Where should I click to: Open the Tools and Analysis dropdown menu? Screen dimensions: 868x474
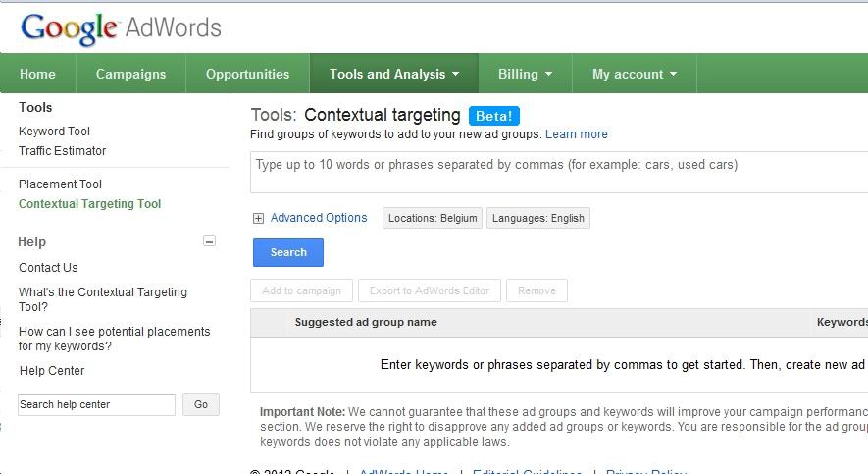click(394, 74)
